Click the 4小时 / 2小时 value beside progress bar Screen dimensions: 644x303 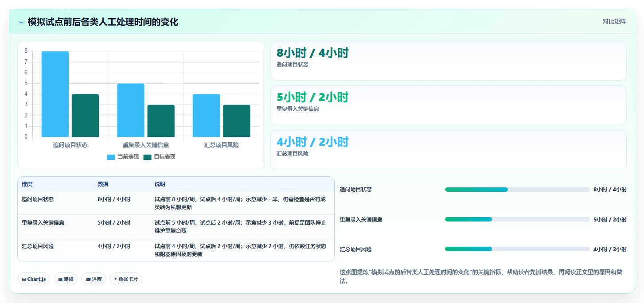(x=610, y=249)
